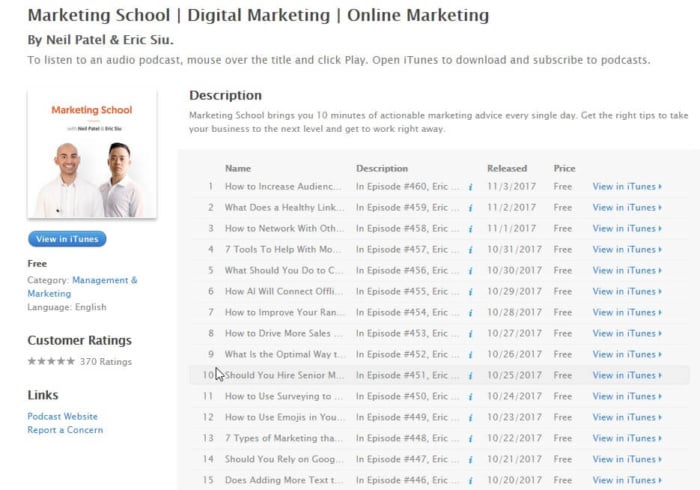Select View in iTunes for 10/27/2017 episode

tap(627, 333)
